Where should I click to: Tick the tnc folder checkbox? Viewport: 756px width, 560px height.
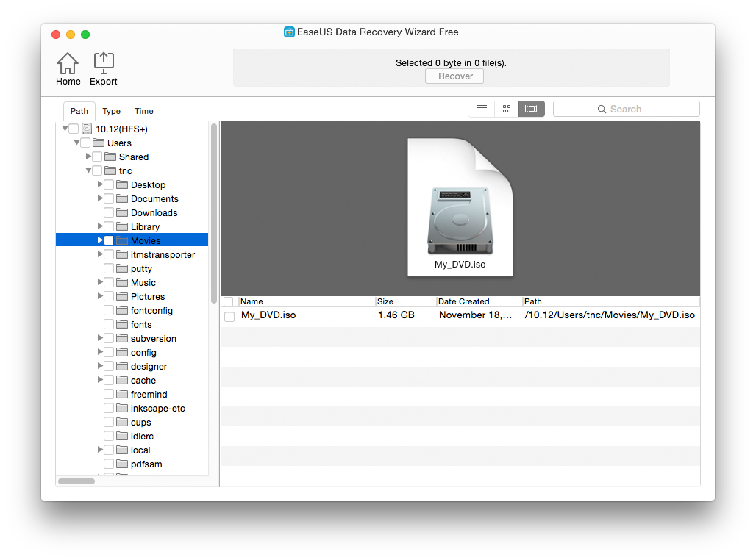click(97, 170)
